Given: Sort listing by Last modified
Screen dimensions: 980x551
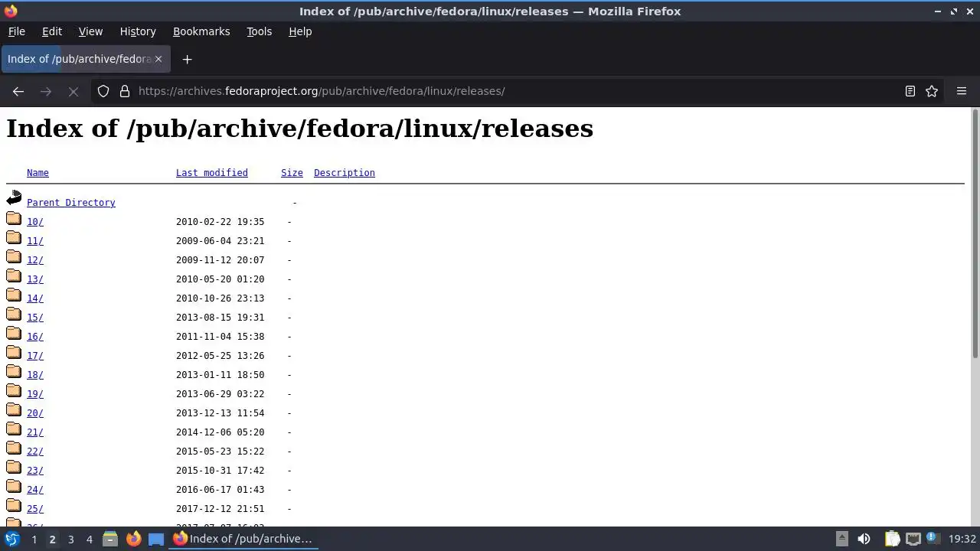Looking at the screenshot, I should point(212,173).
